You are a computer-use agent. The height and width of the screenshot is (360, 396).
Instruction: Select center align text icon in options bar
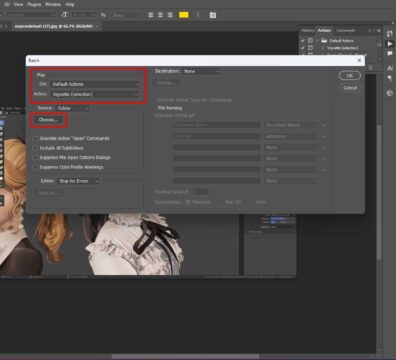tap(160, 15)
